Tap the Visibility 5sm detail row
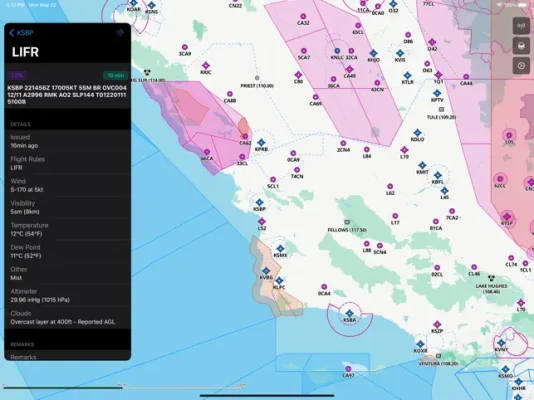 click(x=67, y=207)
